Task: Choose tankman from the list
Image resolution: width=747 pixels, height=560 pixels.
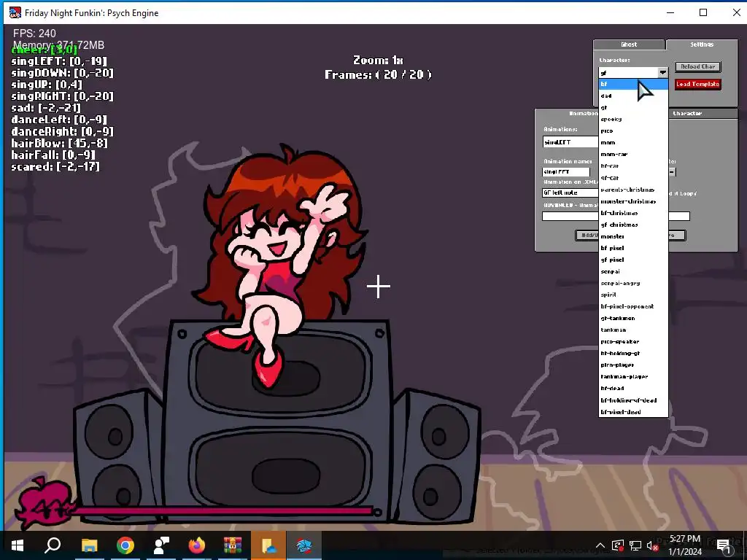Action: coord(633,330)
